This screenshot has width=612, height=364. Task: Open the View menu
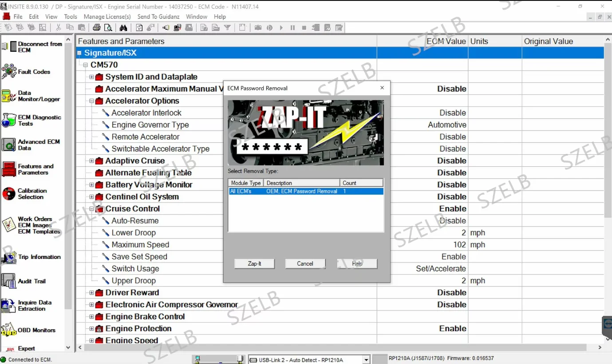coord(51,16)
